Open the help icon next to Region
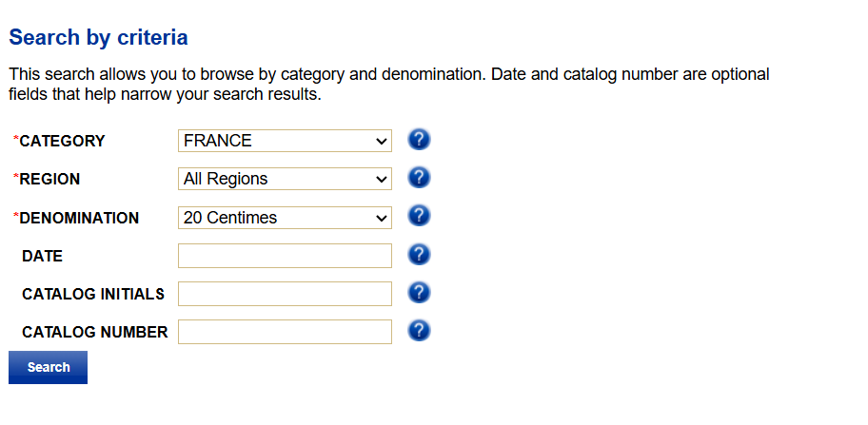This screenshot has height=425, width=868. tap(419, 179)
